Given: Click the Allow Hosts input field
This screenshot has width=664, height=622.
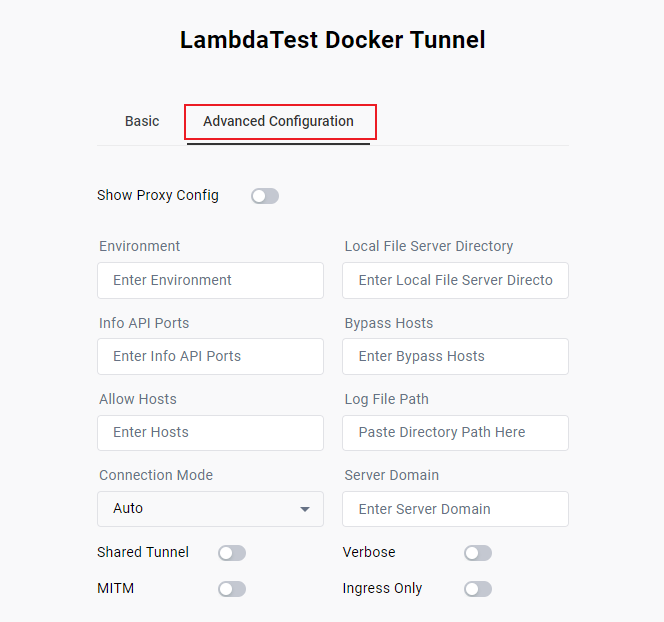Looking at the screenshot, I should [210, 432].
